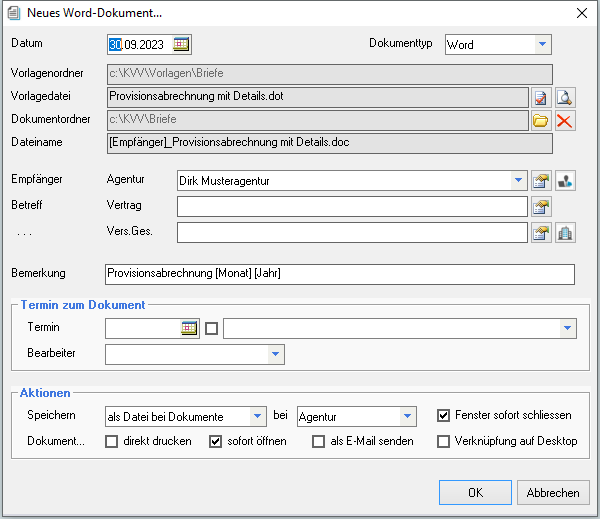
Task: Open the Datum calendar picker
Action: (x=181, y=44)
